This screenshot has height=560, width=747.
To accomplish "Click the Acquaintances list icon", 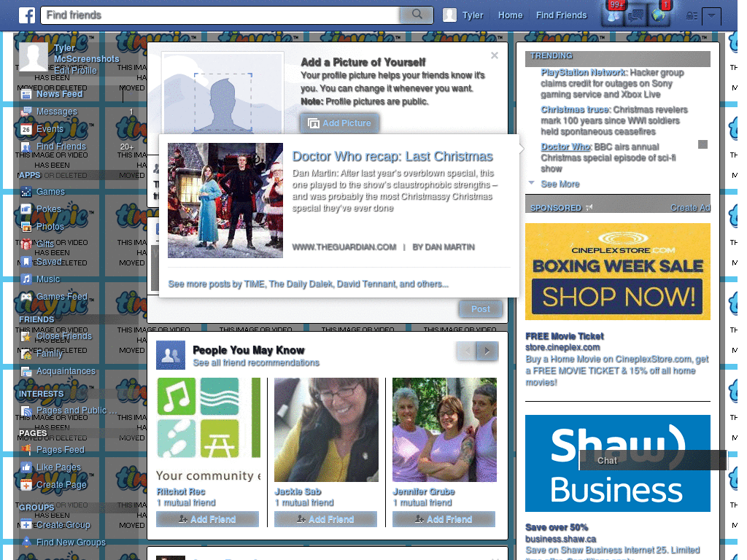I will point(26,371).
